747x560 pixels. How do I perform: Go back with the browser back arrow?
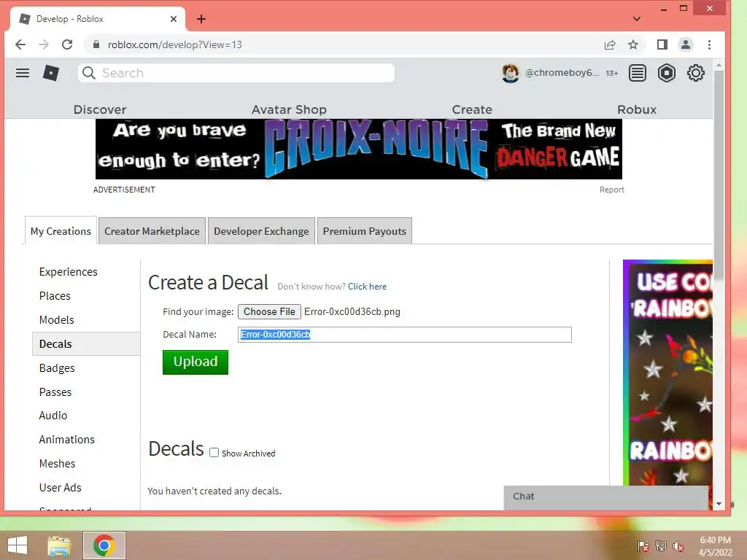tap(20, 44)
